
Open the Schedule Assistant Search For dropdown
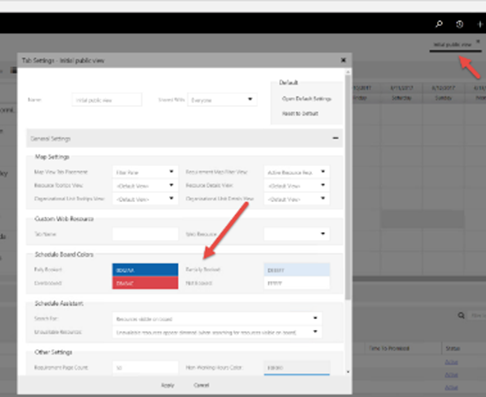(x=217, y=319)
